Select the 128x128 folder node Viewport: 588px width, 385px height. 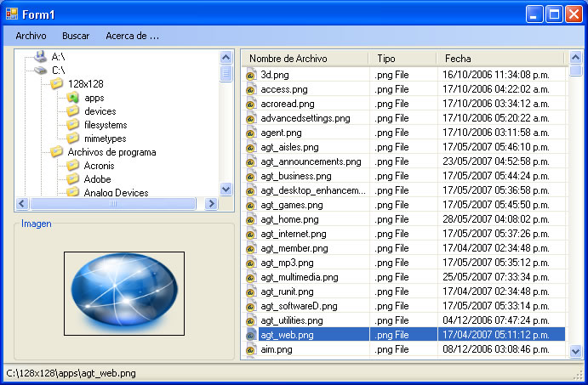(85, 84)
